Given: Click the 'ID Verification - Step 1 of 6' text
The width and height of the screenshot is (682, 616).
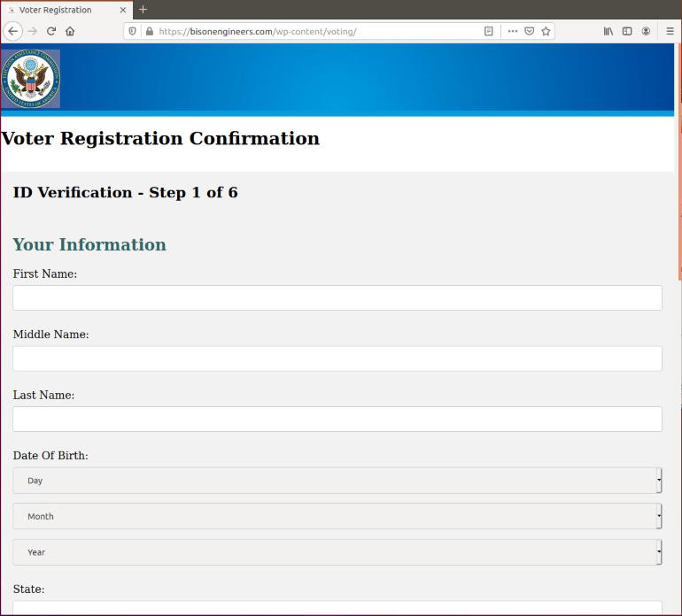Looking at the screenshot, I should (x=125, y=193).
